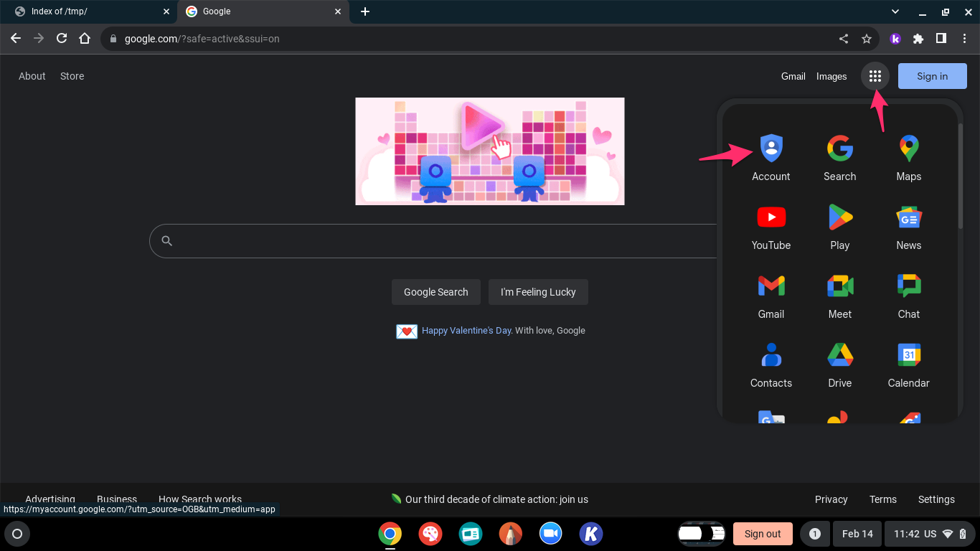Open Google Play from apps panel
Image resolution: width=980 pixels, height=551 pixels.
(839, 226)
